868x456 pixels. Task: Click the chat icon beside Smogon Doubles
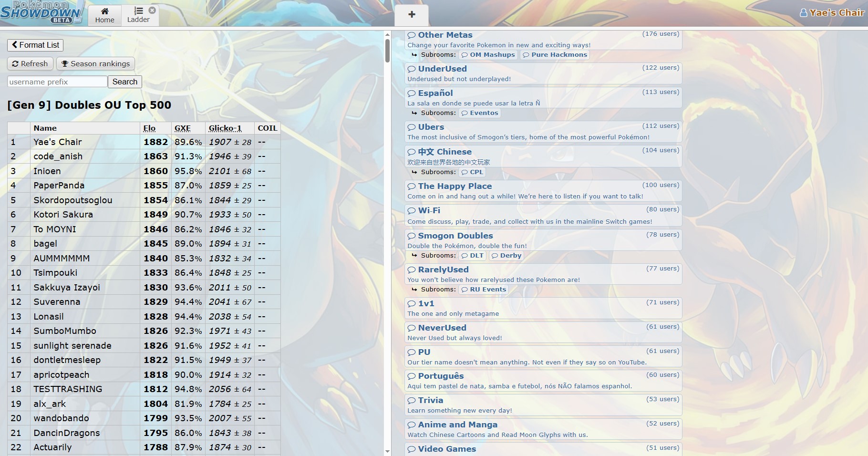coord(412,236)
